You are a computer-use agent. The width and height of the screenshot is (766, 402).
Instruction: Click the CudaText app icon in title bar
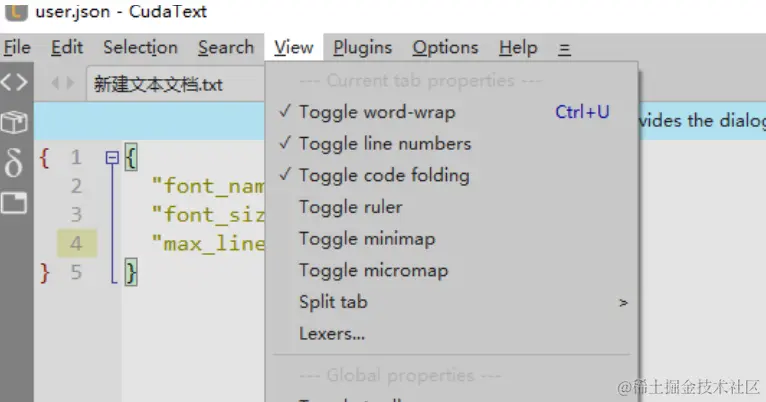[16, 11]
